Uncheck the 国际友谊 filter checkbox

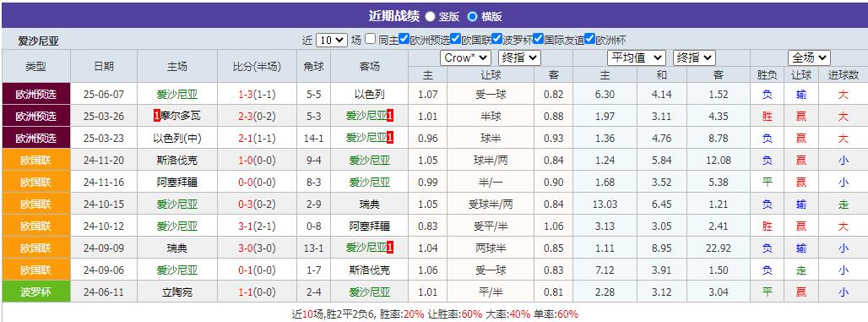538,40
